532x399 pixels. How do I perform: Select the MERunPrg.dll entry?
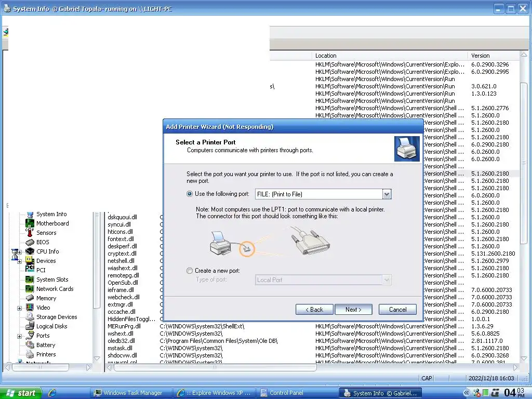124,326
